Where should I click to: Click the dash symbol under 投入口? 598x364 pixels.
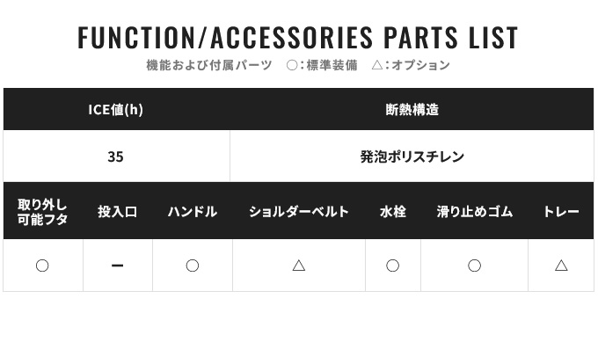point(117,266)
